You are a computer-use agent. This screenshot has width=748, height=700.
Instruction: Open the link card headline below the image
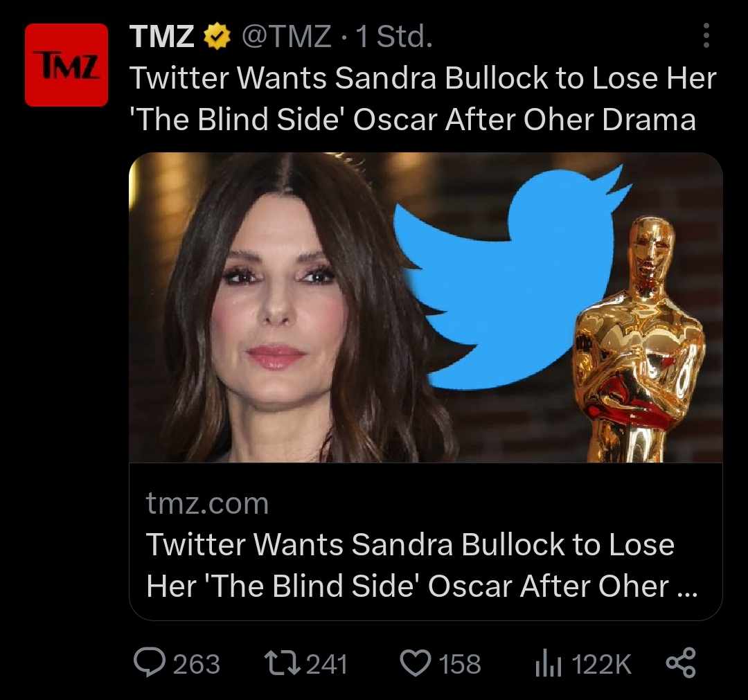(x=416, y=565)
